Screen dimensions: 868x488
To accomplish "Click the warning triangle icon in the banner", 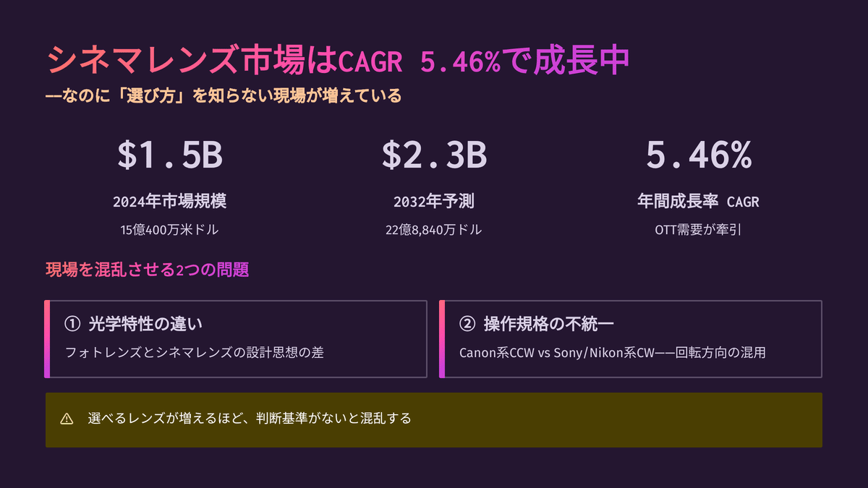I will click(x=67, y=419).
